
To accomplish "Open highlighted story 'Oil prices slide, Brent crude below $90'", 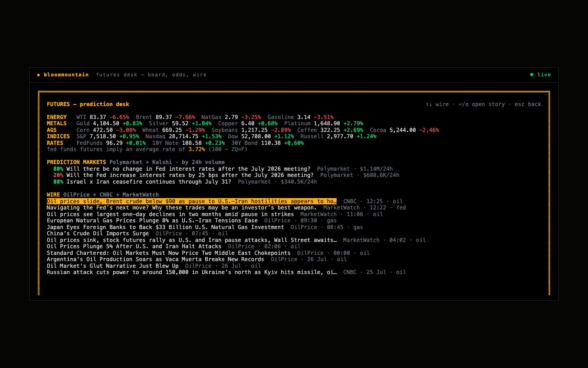I will pyautogui.click(x=192, y=201).
